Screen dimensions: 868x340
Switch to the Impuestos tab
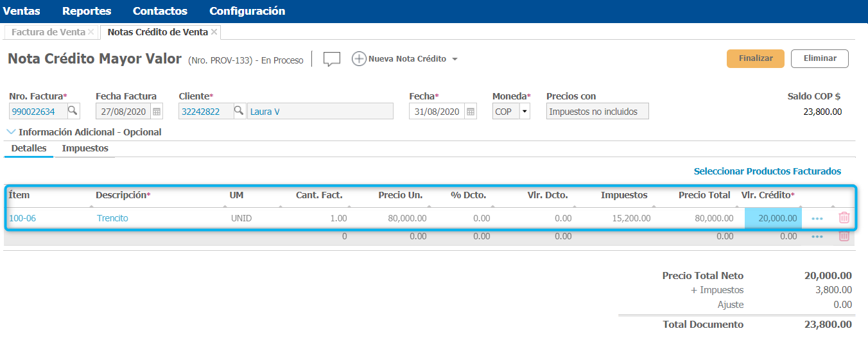coord(85,148)
